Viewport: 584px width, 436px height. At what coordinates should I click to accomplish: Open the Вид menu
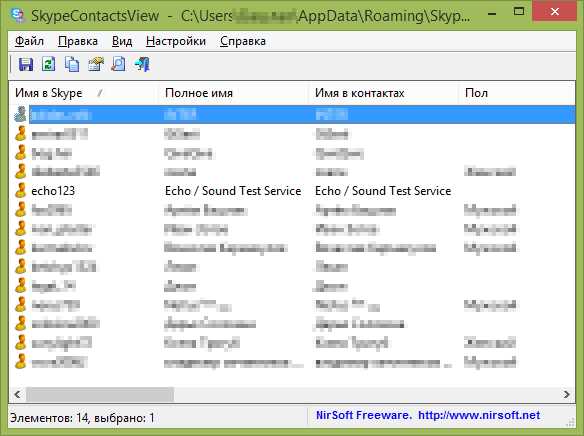pyautogui.click(x=122, y=41)
